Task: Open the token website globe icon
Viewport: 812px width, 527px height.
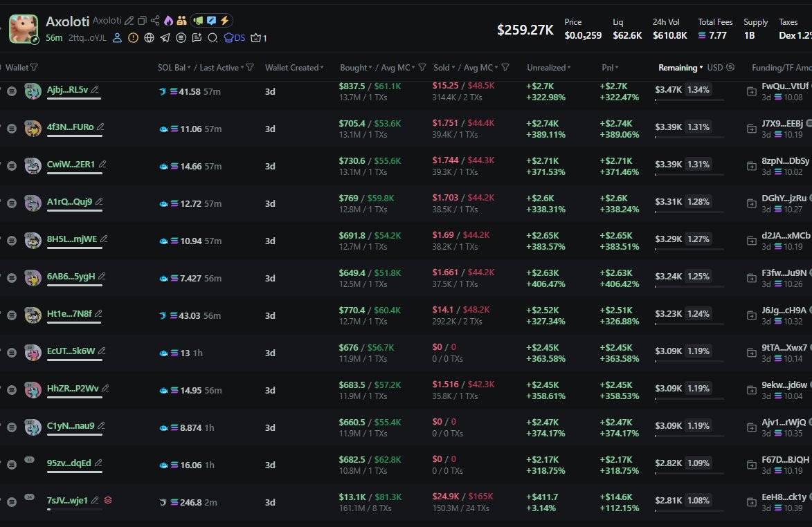Action: pos(149,38)
